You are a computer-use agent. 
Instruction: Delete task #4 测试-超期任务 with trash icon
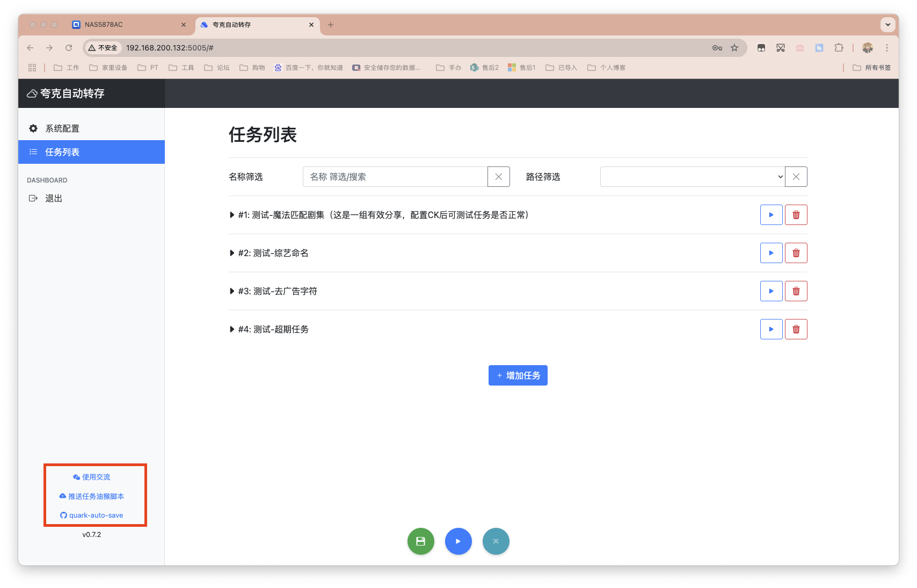(796, 329)
